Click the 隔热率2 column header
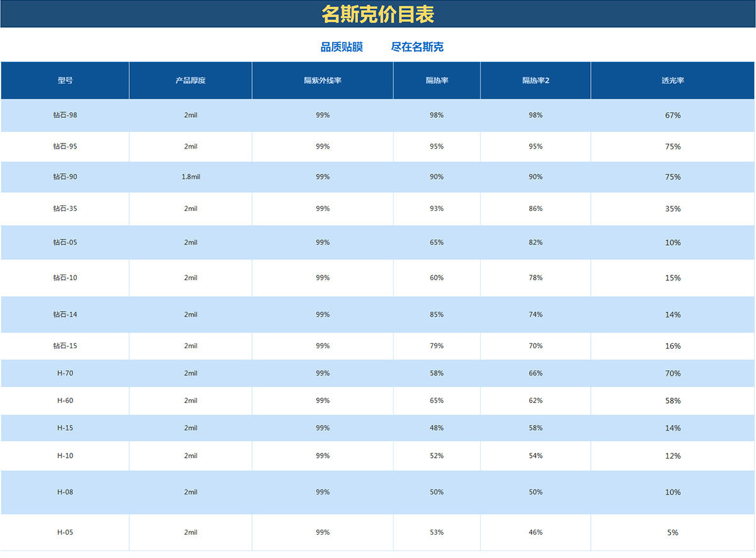The width and height of the screenshot is (756, 558). [x=535, y=81]
